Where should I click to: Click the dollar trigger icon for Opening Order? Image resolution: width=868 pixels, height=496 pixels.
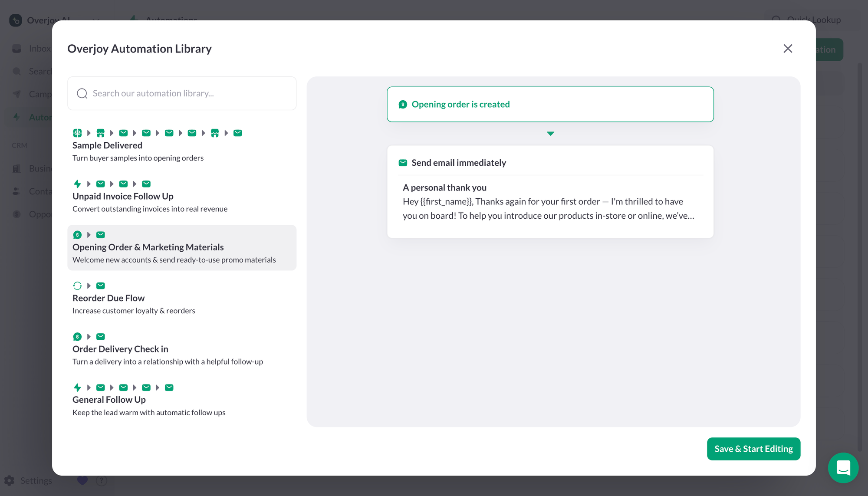[x=77, y=235]
